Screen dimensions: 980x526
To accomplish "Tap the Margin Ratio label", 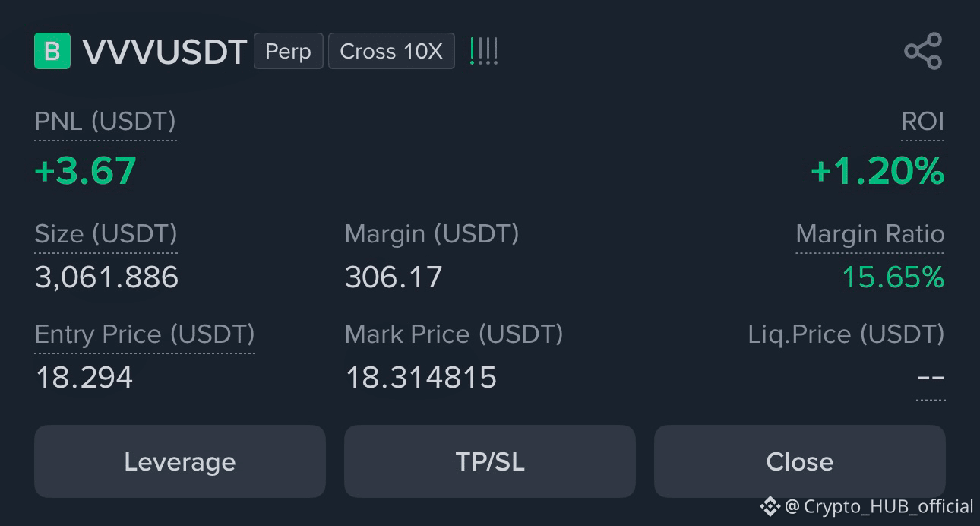I will pos(870,234).
